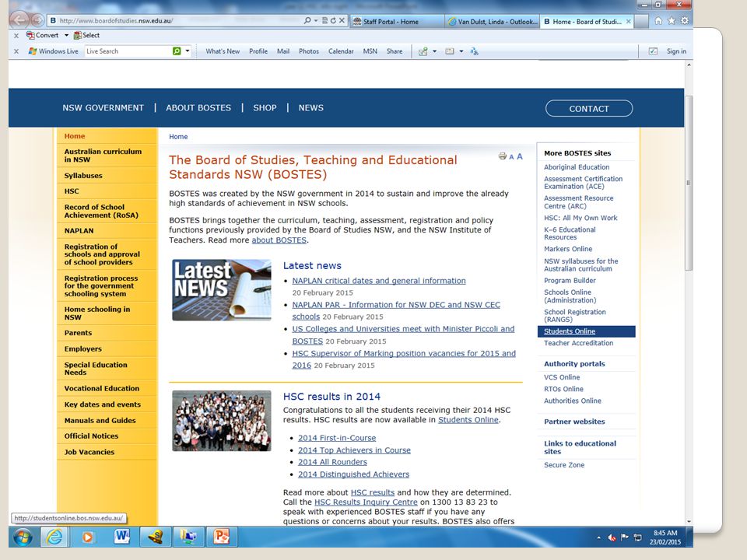
Task: Open Job Vacancies in the sidebar
Action: coord(89,453)
